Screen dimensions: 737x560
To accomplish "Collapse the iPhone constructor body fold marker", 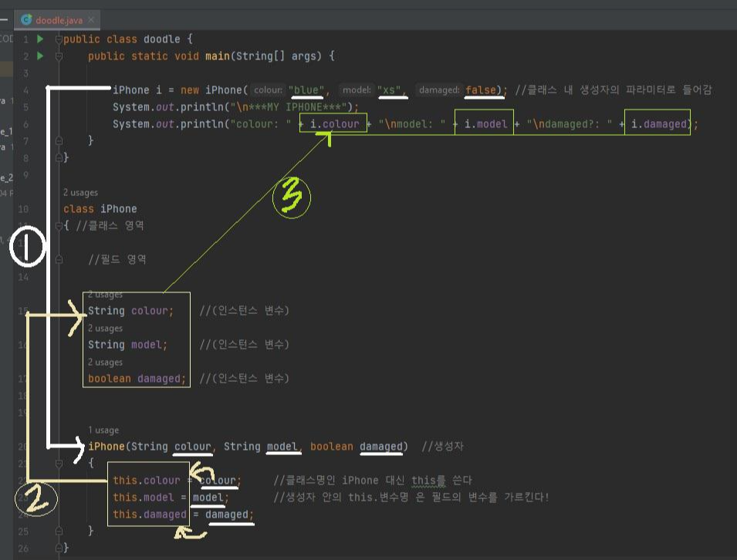I will pos(59,464).
